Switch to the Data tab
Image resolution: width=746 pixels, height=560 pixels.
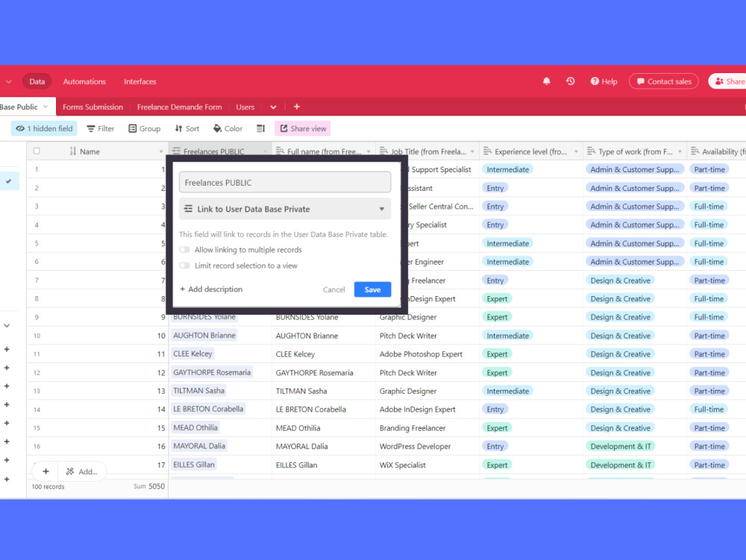[x=37, y=81]
